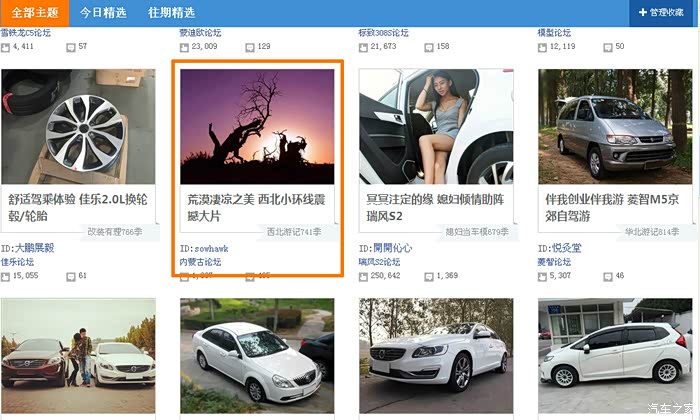Visit the 瑞风S2论坛 link
The width and height of the screenshot is (700, 420).
pyautogui.click(x=379, y=262)
